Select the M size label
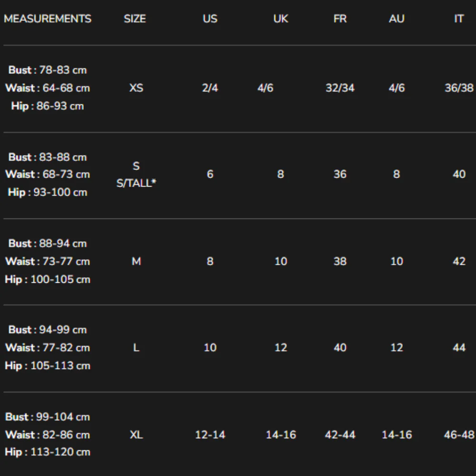The image size is (476, 476). coord(136,261)
